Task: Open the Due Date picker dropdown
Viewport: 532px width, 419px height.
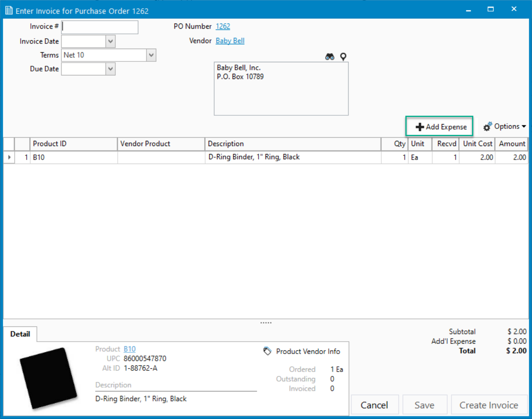Action: pos(111,69)
